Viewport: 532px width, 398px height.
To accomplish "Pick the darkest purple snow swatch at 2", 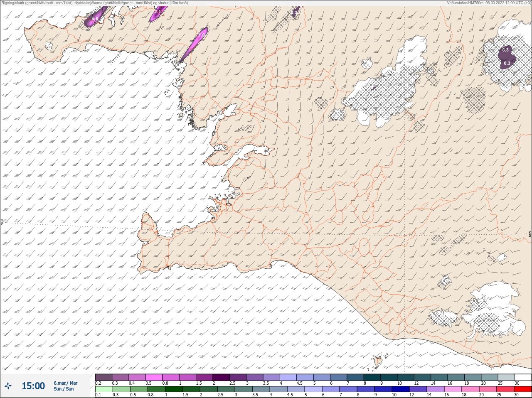I will (x=221, y=378).
